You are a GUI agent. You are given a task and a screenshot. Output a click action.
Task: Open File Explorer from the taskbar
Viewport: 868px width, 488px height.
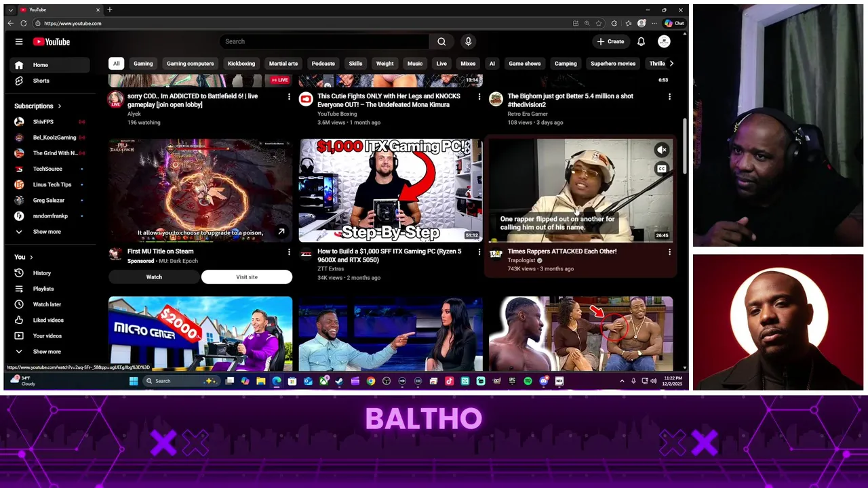[x=260, y=381]
